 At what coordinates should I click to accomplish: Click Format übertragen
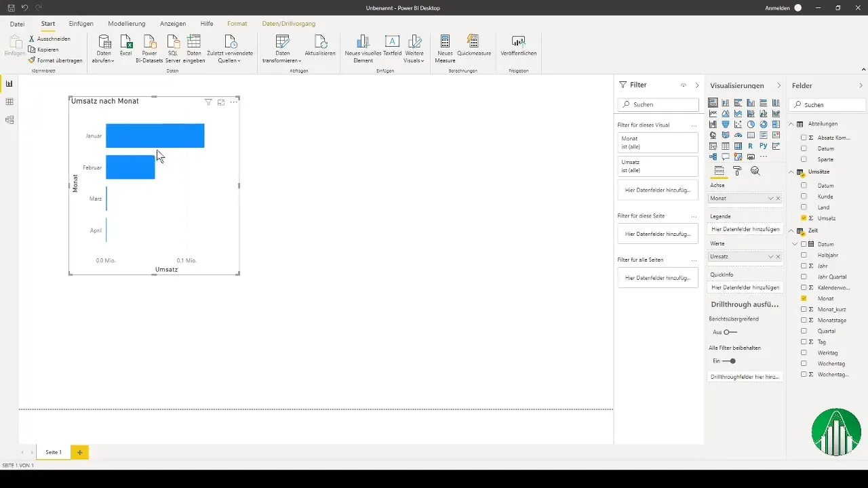click(55, 60)
